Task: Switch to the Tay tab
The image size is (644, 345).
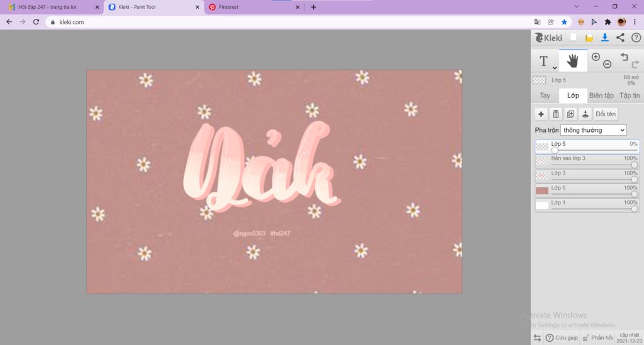Action: coord(545,95)
